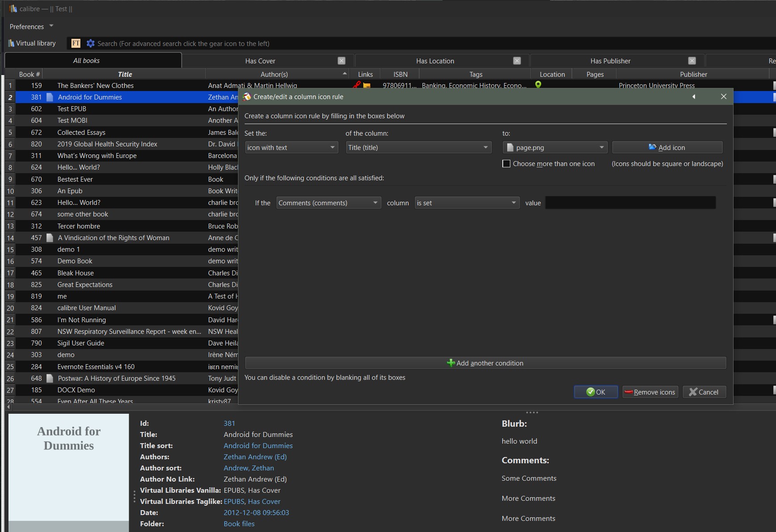Click the Add icon button

[x=667, y=147]
